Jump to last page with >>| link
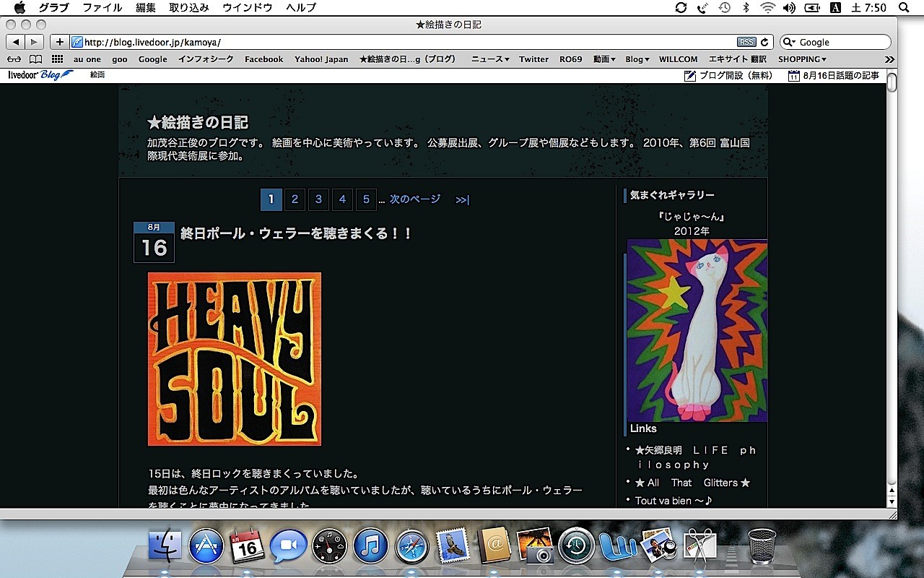This screenshot has width=924, height=578. click(463, 200)
